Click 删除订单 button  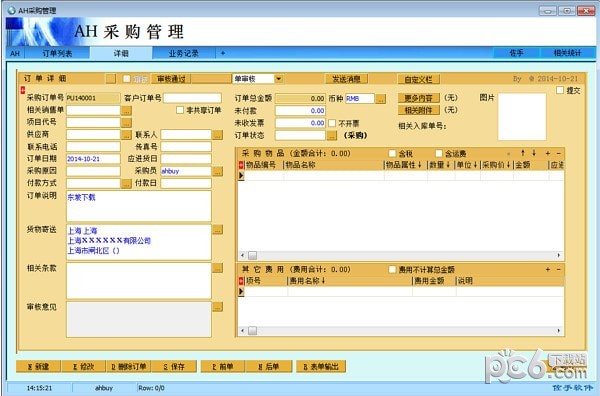(129, 366)
